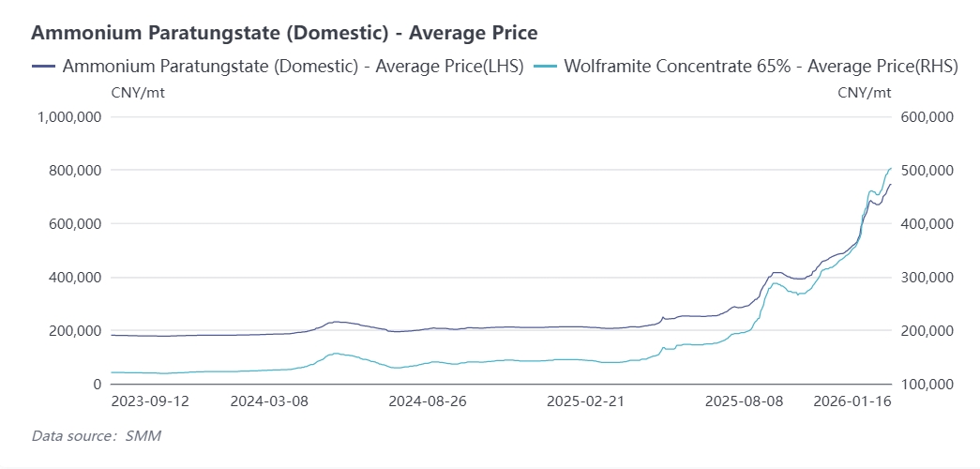The image size is (980, 469).
Task: Click the 2024-08-26 x-axis date
Action: pos(428,401)
